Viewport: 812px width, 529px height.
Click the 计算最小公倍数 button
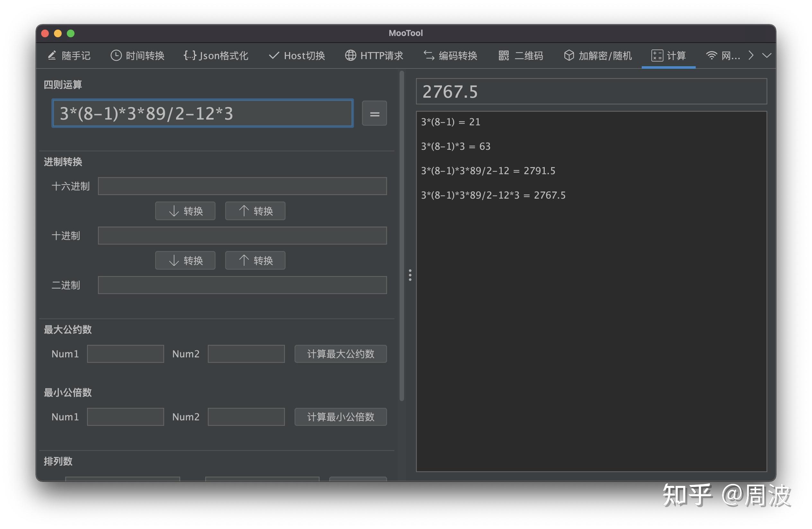[x=340, y=417]
